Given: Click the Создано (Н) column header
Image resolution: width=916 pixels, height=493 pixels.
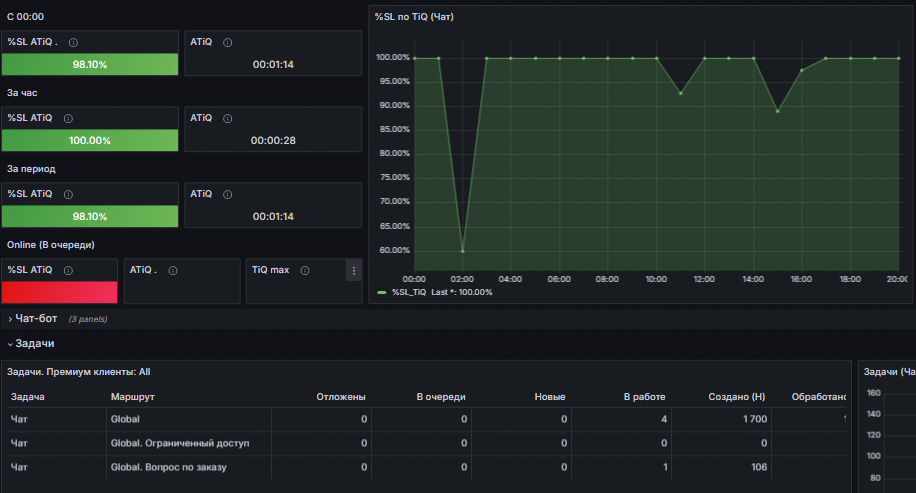Looking at the screenshot, I should (737, 397).
